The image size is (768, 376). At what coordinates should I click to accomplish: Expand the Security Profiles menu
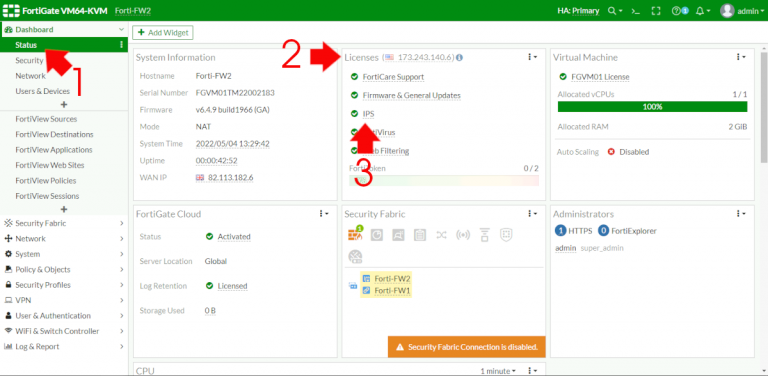[64, 285]
